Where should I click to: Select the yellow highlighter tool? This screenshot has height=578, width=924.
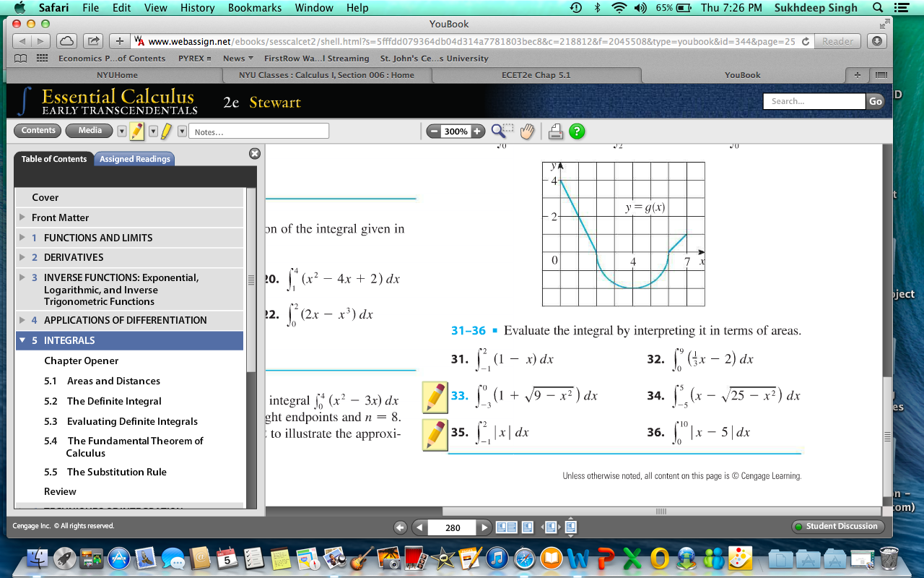[x=165, y=131]
